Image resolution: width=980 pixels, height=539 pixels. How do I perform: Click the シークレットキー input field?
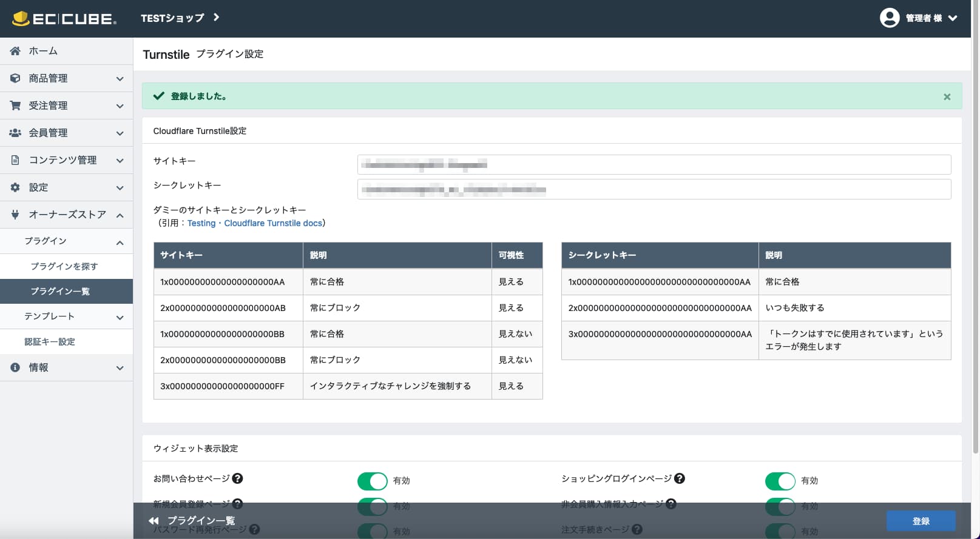point(654,189)
